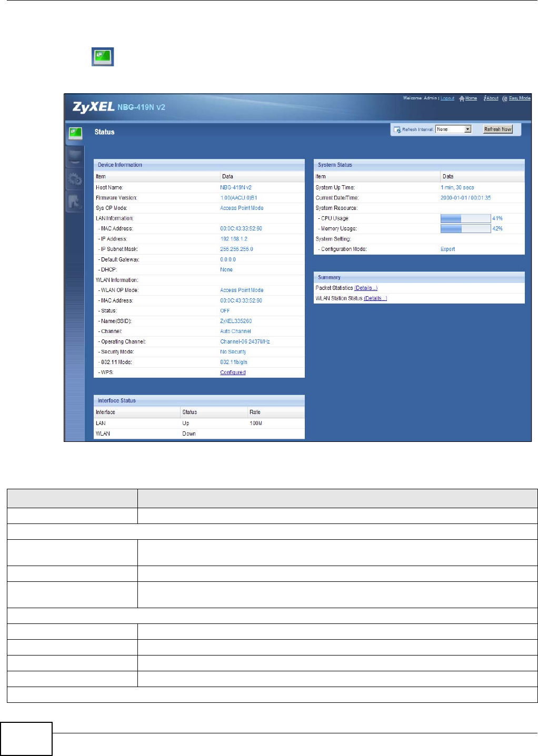Image resolution: width=538 pixels, height=756 pixels.
Task: Open the Maintenance sidebar icon
Action: (75, 203)
